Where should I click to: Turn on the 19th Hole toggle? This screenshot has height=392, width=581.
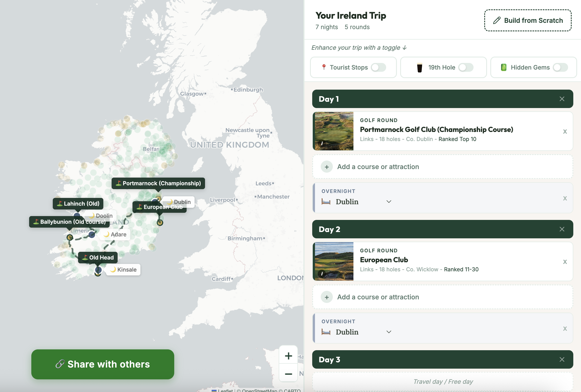pos(466,67)
